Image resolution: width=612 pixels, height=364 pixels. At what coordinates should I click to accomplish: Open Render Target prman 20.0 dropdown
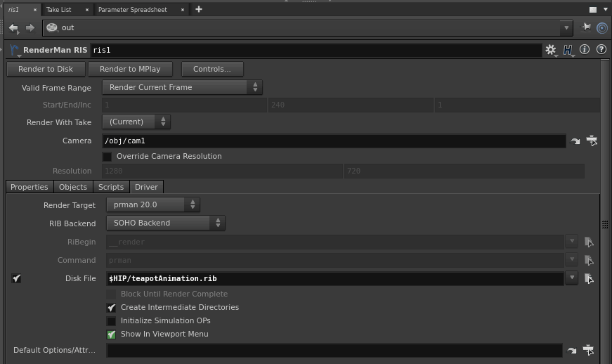tap(153, 204)
